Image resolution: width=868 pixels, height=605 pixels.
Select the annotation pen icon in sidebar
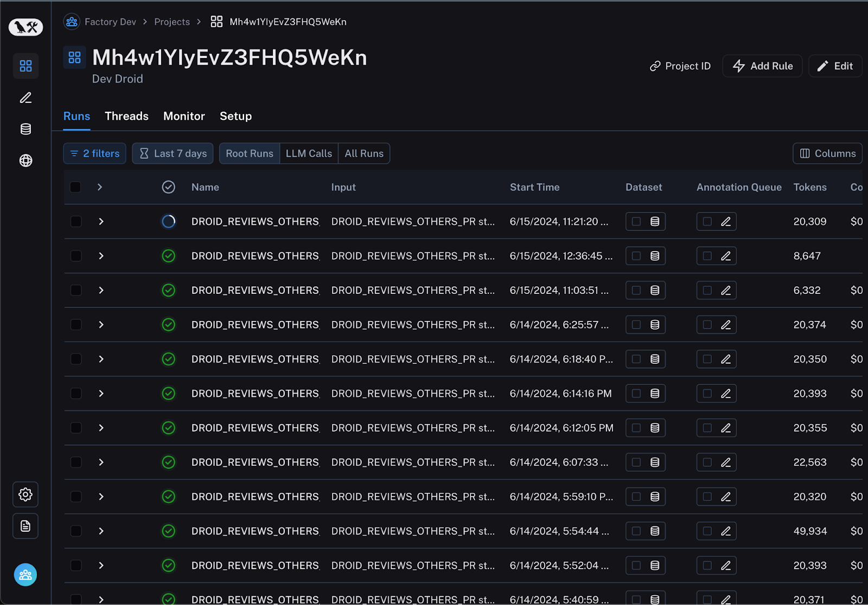point(25,98)
